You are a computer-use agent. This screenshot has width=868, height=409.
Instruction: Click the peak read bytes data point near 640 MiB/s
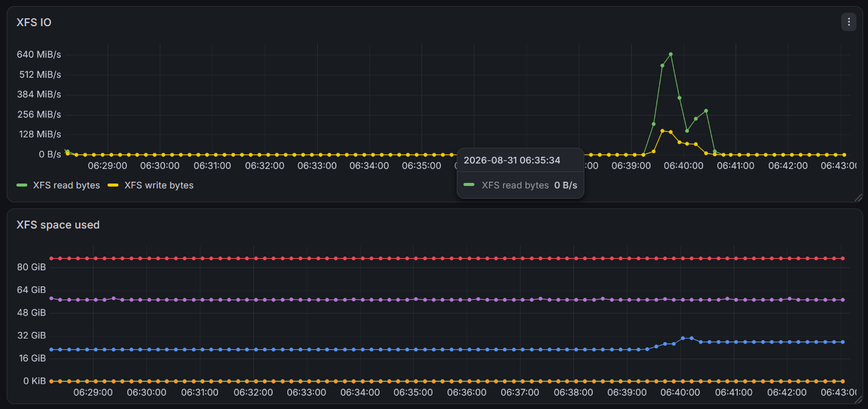pos(671,54)
